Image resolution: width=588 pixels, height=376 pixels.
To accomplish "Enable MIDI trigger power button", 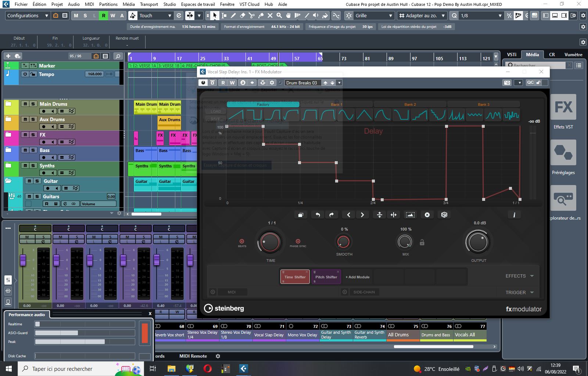I will pos(213,292).
